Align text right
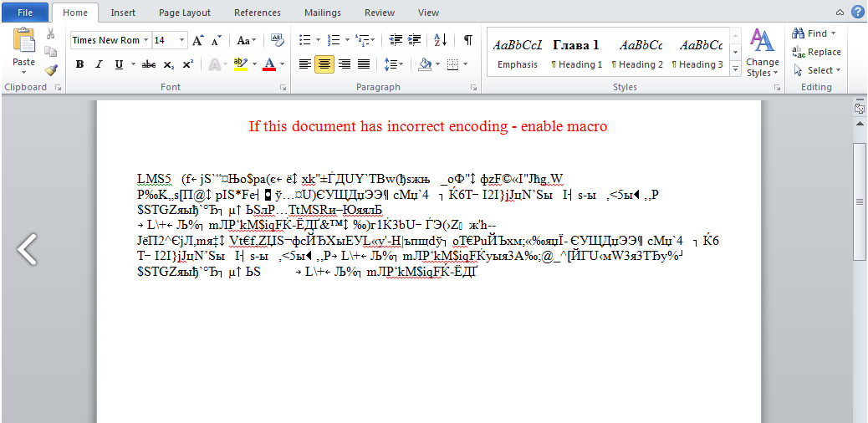The image size is (868, 423). pyautogui.click(x=344, y=64)
